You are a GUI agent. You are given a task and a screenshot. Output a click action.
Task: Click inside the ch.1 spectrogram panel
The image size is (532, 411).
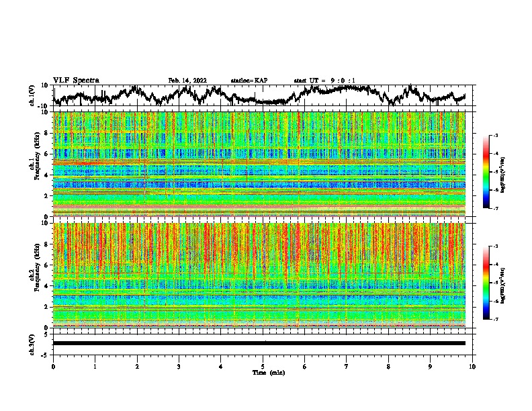(x=259, y=164)
